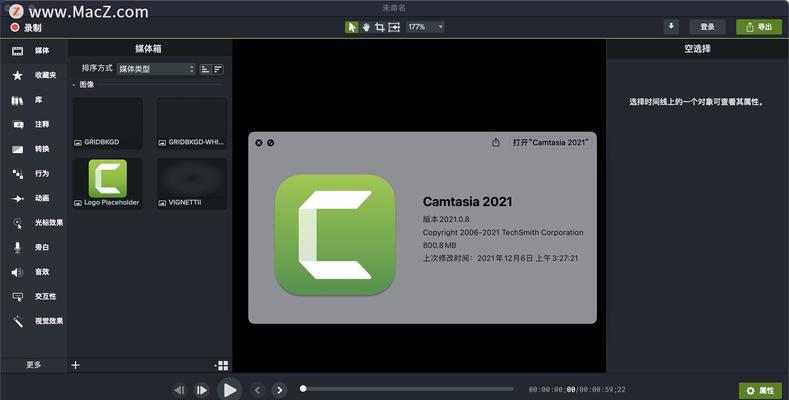This screenshot has width=789, height=400.
Task: Open the 旁白 Voice Narration tab
Action: [x=33, y=247]
